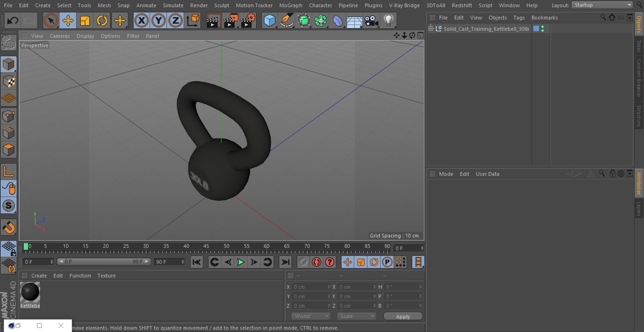
Task: Click the Undo arrow icon
Action: (x=13, y=21)
